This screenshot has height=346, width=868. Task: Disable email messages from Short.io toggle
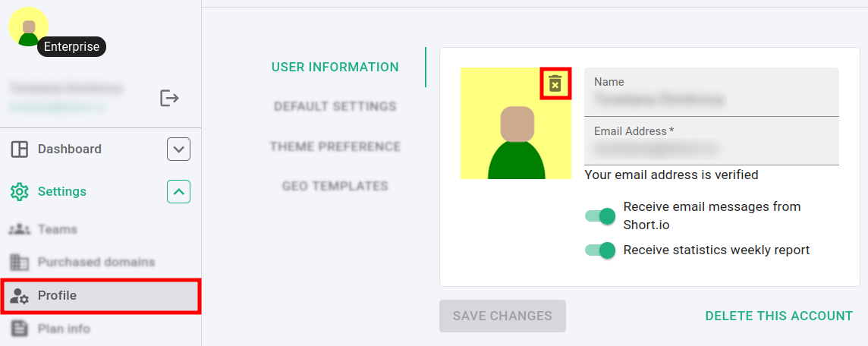[x=600, y=216]
